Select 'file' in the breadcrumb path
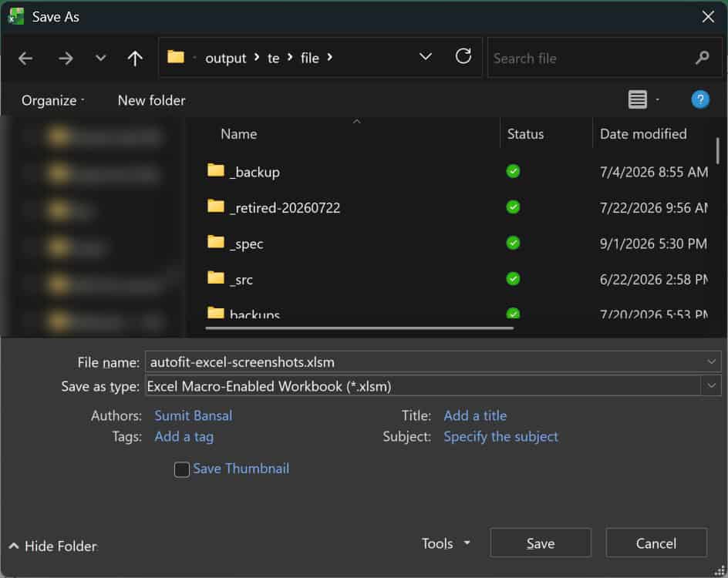This screenshot has height=578, width=728. point(310,59)
